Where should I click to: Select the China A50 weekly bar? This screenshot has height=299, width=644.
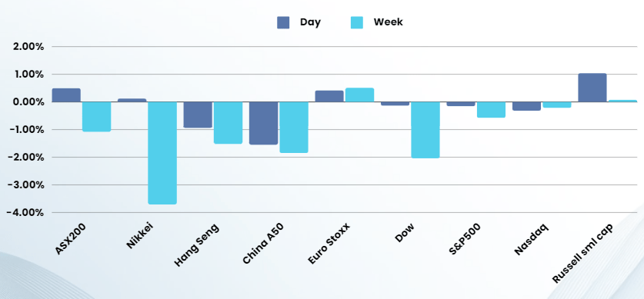[x=294, y=127]
